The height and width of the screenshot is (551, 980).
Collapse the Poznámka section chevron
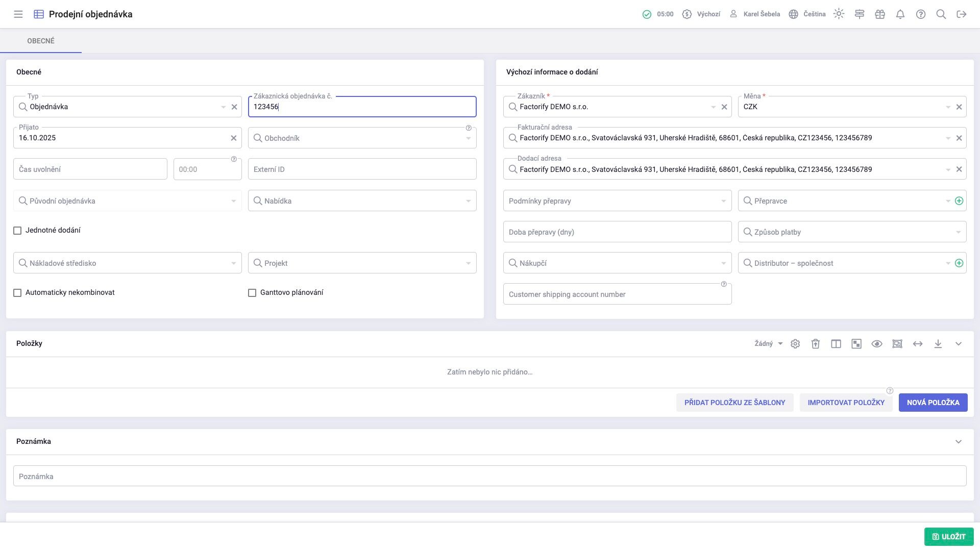[x=958, y=442]
